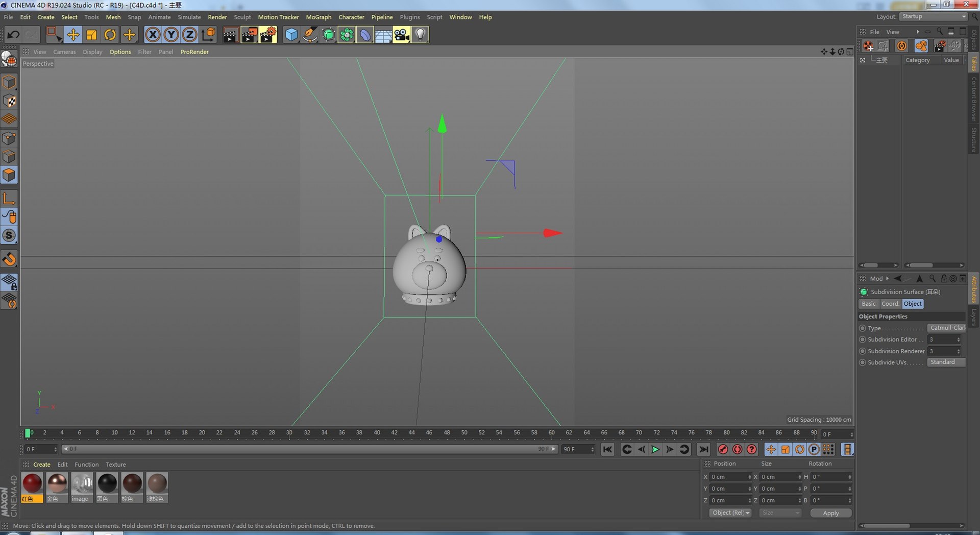Step the Subdivision Editor value spinner
This screenshot has width=980, height=535.
pos(958,339)
